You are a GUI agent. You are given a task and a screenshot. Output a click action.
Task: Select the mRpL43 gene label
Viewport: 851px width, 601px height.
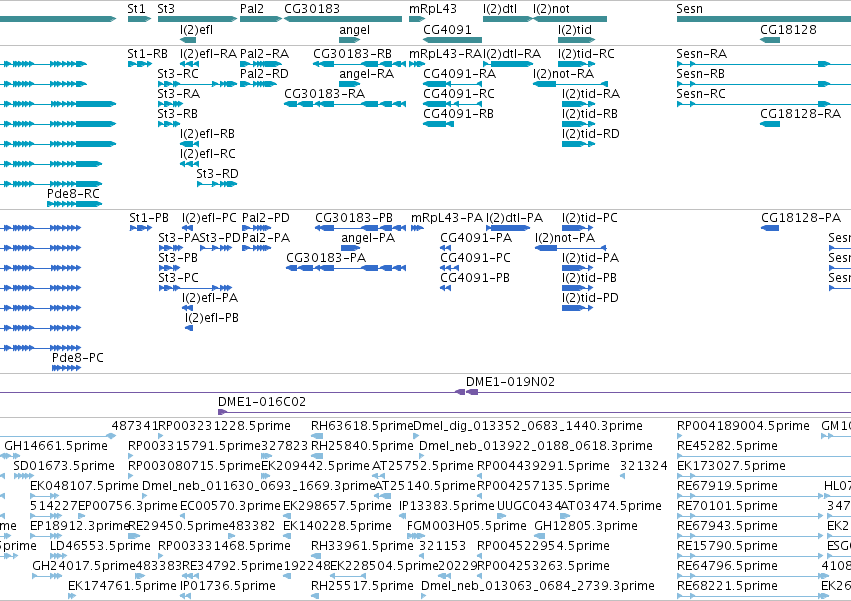click(x=433, y=9)
